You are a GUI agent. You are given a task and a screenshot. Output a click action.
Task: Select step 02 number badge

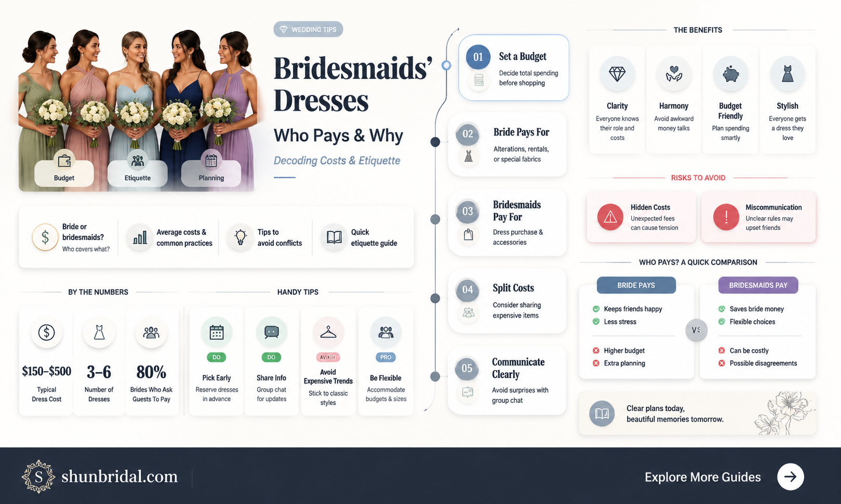468,134
